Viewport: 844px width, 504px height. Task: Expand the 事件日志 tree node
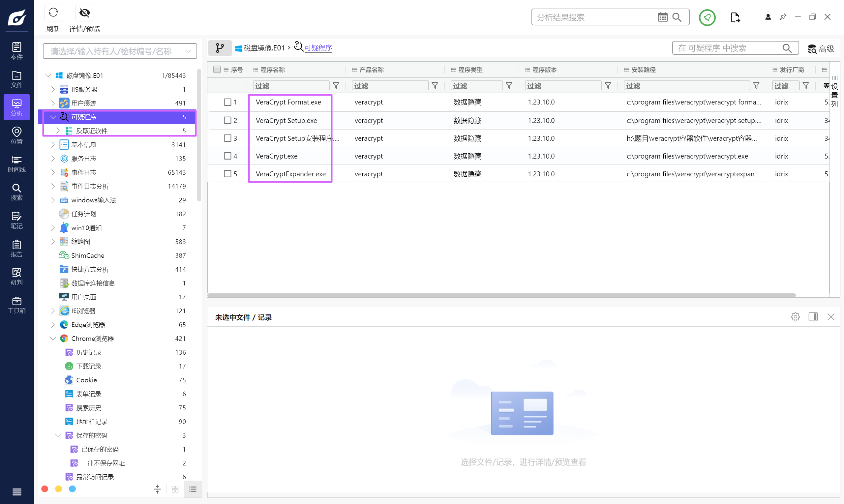(x=53, y=172)
